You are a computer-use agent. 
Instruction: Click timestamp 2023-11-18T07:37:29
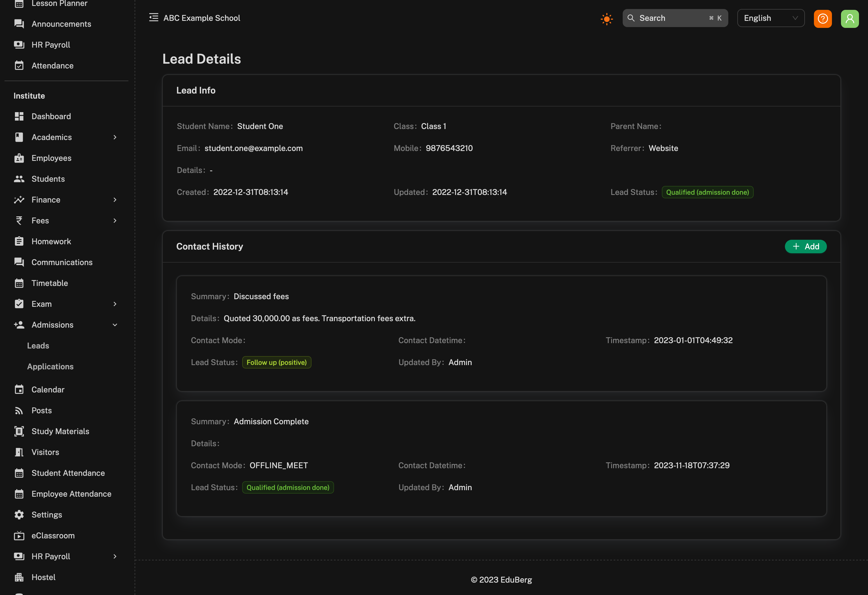[x=692, y=465]
